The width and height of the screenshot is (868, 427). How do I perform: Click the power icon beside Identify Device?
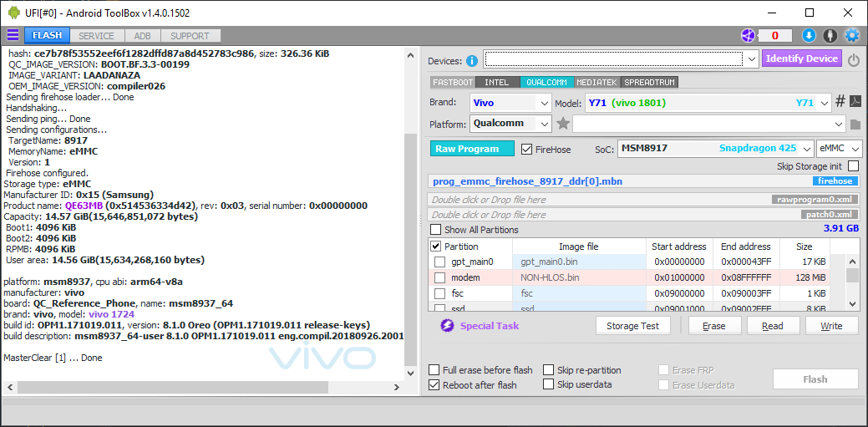pyautogui.click(x=853, y=60)
